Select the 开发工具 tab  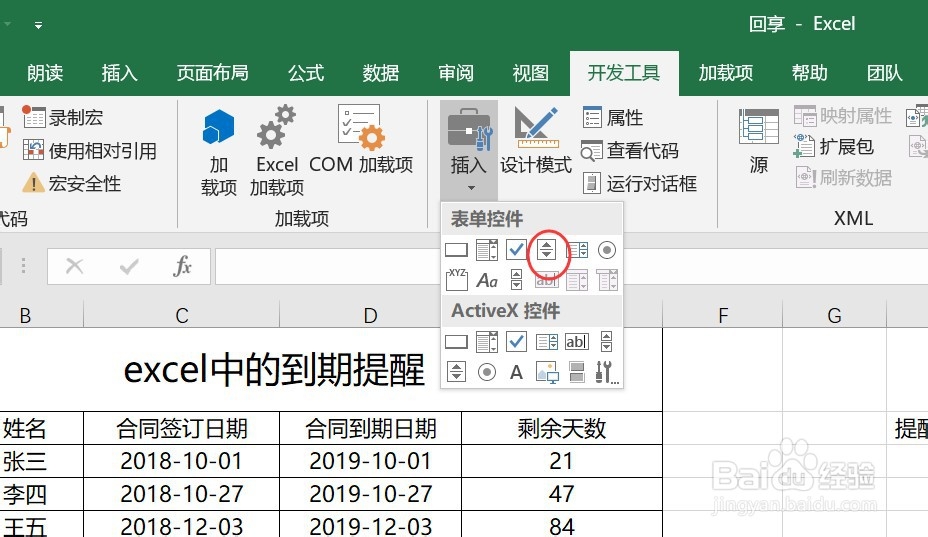pyautogui.click(x=624, y=73)
